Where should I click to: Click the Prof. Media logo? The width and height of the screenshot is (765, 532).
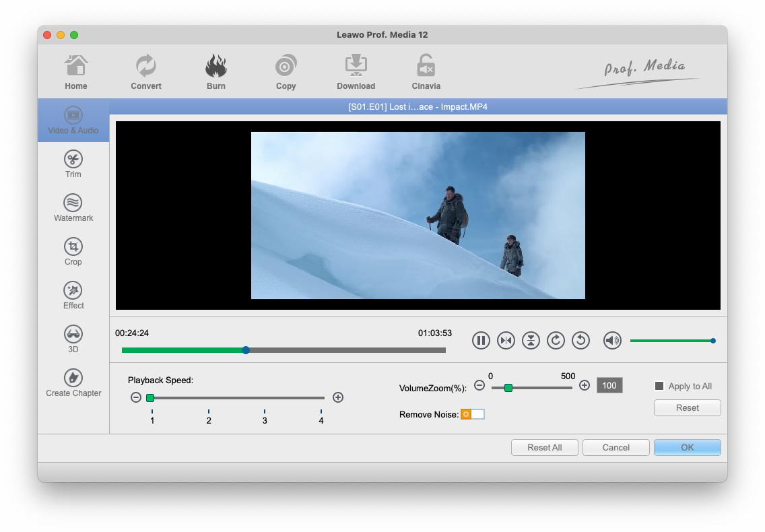pos(637,73)
